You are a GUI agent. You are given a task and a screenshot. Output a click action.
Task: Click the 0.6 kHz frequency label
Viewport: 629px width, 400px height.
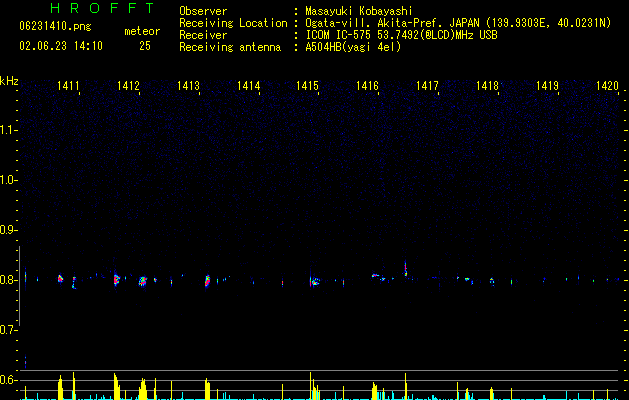8,380
